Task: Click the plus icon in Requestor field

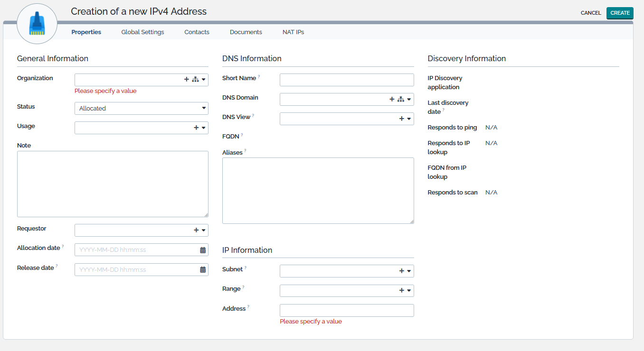Action: pyautogui.click(x=196, y=230)
